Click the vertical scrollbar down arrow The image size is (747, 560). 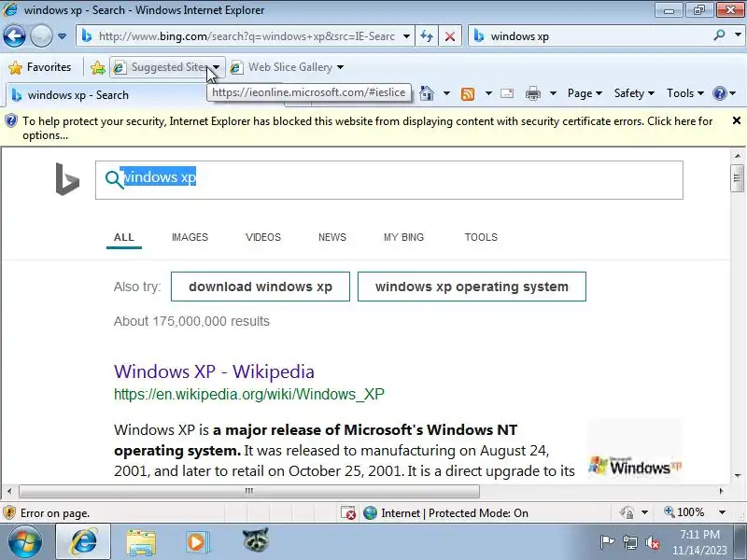tap(738, 475)
